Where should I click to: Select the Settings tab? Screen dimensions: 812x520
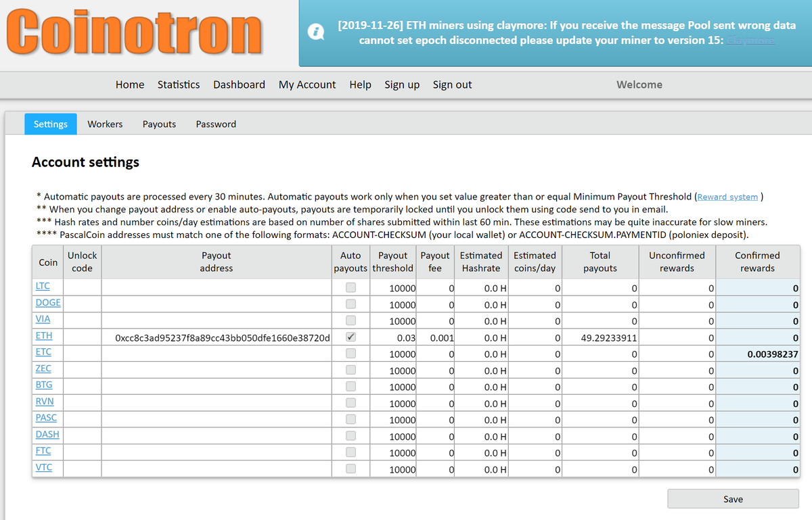click(51, 124)
